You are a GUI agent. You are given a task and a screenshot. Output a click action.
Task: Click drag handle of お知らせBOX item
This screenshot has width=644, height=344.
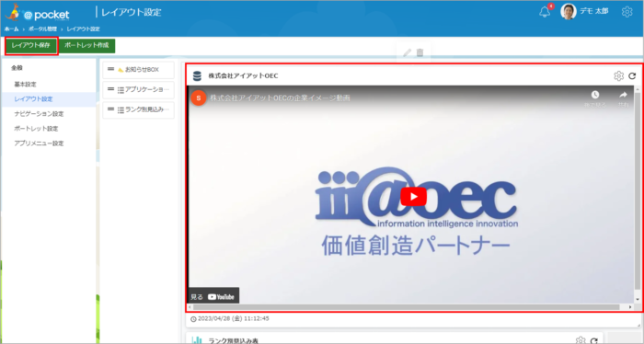(x=111, y=69)
